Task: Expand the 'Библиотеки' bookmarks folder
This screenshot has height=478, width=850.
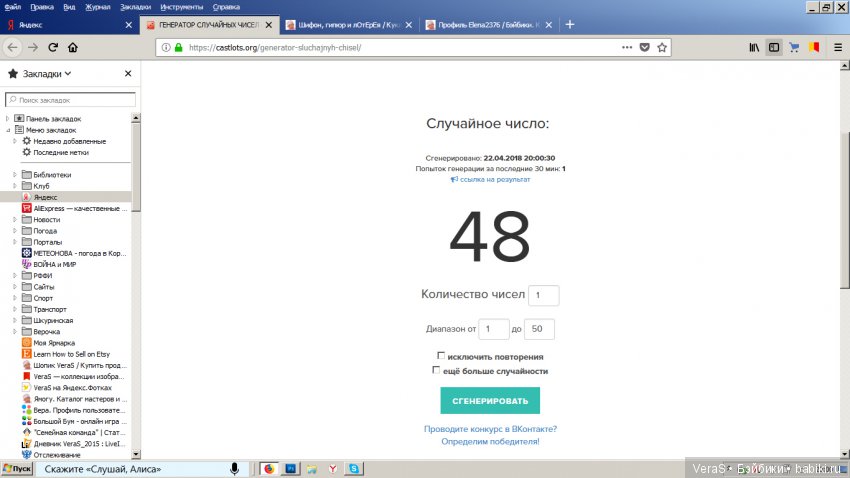Action: (x=15, y=175)
